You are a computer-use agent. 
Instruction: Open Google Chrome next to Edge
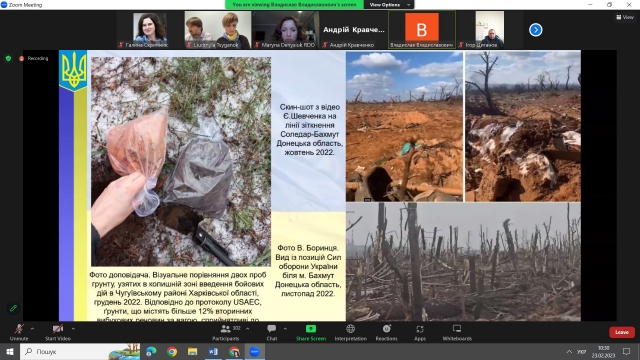coord(172,351)
